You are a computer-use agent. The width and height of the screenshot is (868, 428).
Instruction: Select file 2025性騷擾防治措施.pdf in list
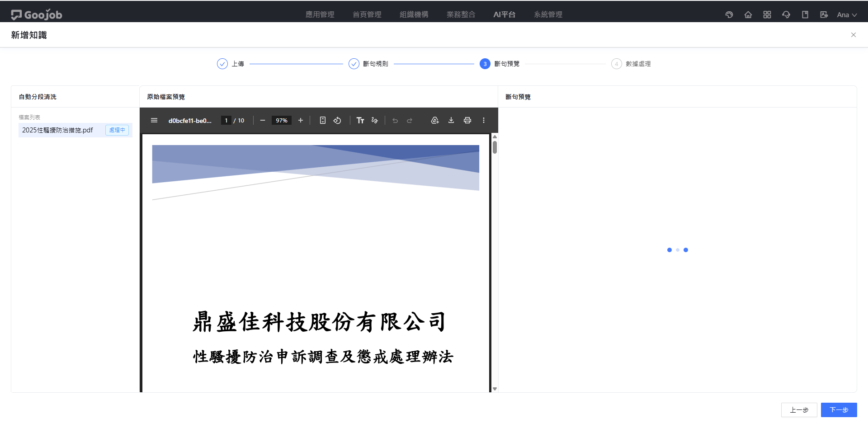point(75,130)
